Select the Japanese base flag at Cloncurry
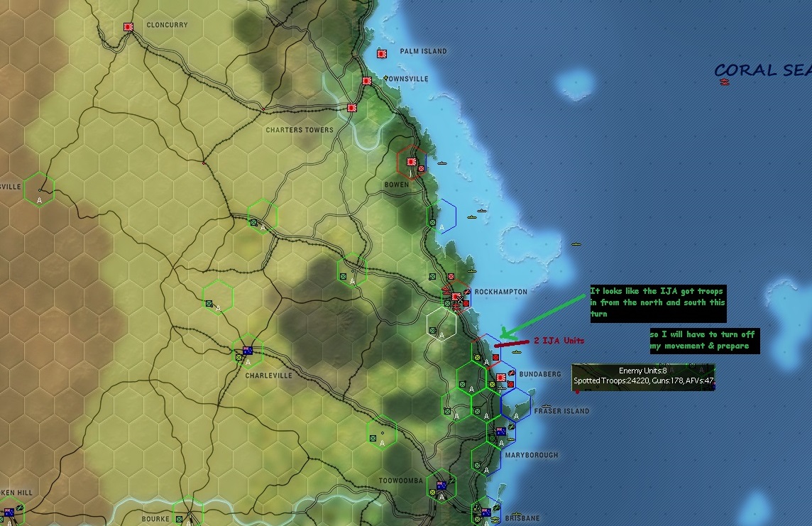812x526 pixels. [x=128, y=27]
